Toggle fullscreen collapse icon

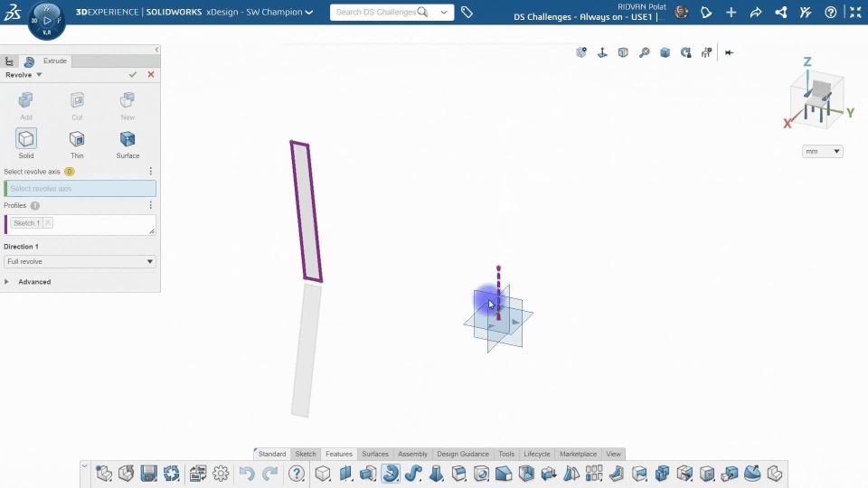click(855, 12)
